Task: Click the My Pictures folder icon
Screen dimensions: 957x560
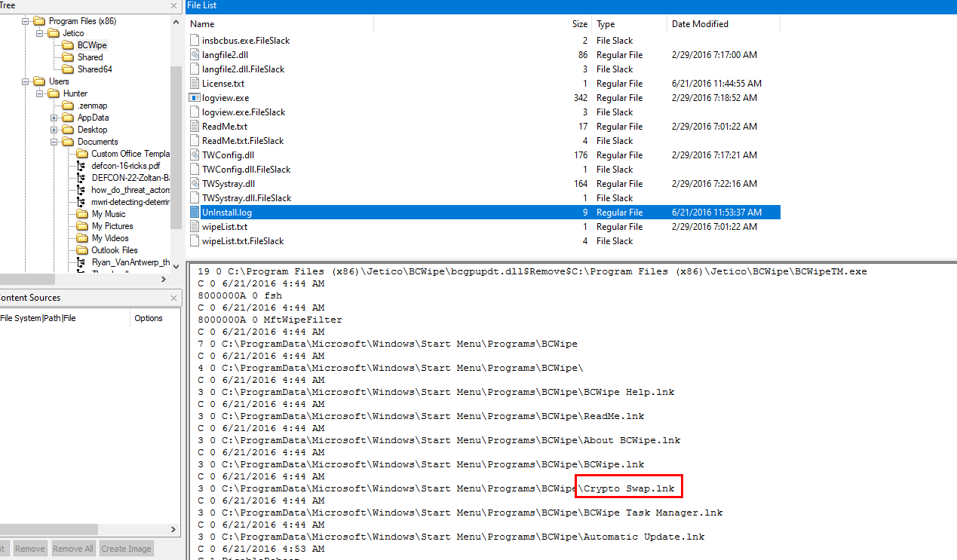Action: point(82,226)
